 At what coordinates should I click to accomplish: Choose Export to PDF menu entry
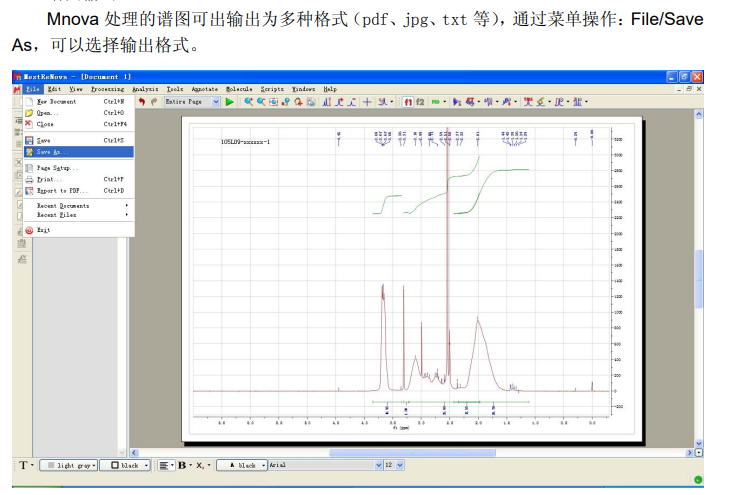[79, 191]
